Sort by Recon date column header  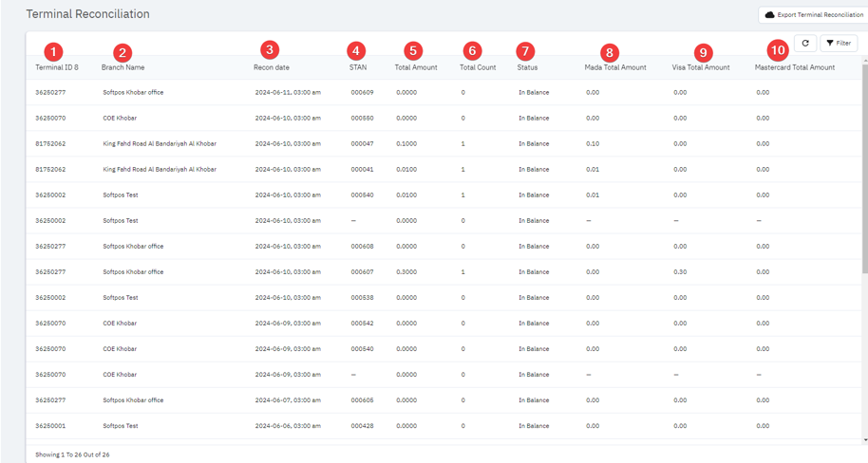coord(272,68)
